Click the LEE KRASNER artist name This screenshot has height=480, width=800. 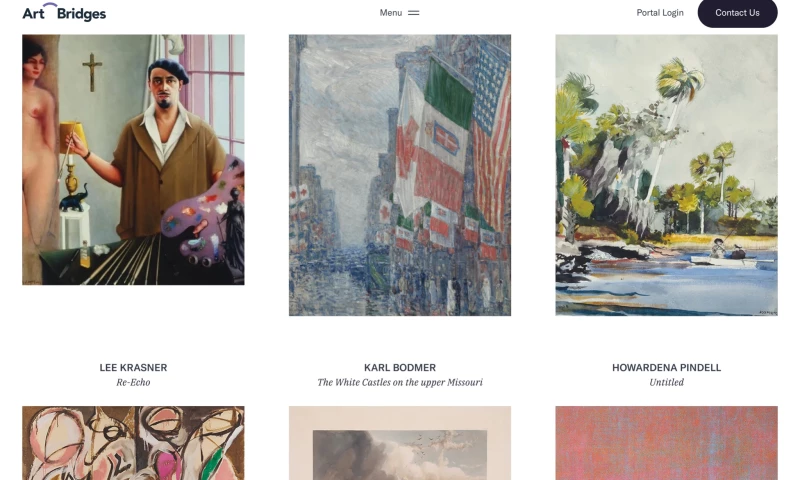[x=133, y=367]
